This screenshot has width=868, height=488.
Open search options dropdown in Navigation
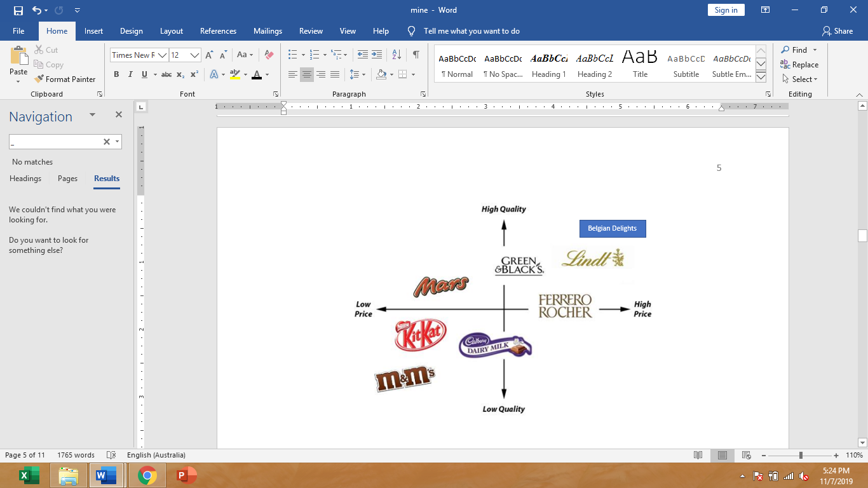(x=118, y=142)
